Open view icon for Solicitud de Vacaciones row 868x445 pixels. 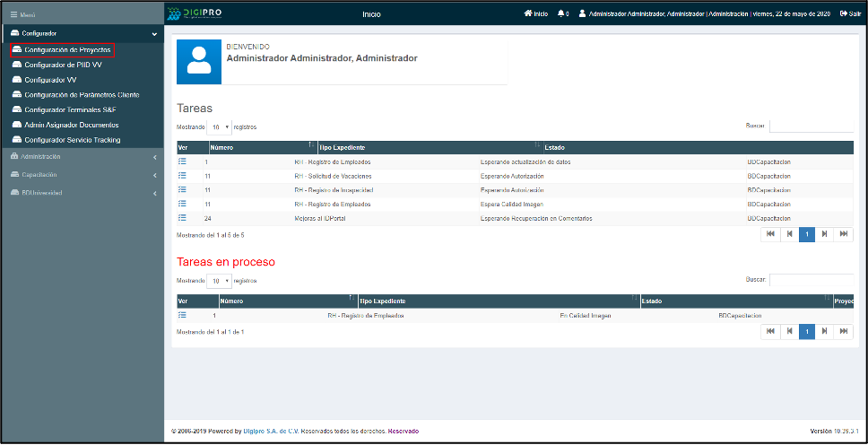point(182,176)
